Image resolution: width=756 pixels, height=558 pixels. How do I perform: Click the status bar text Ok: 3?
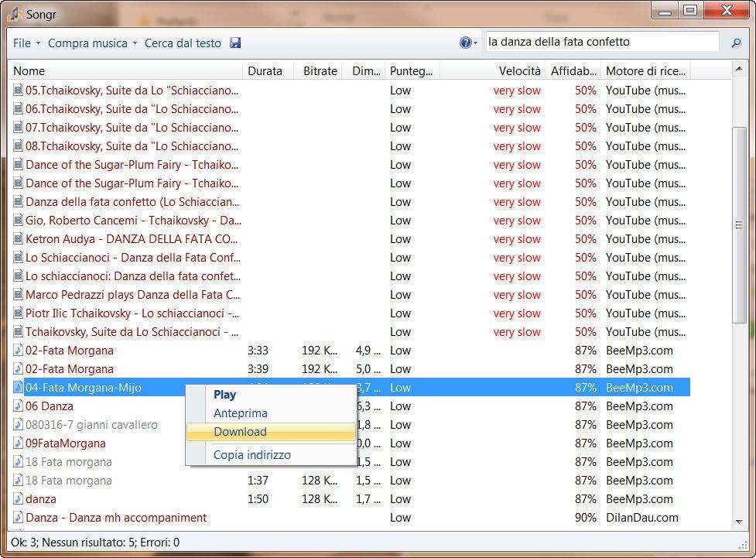point(24,542)
